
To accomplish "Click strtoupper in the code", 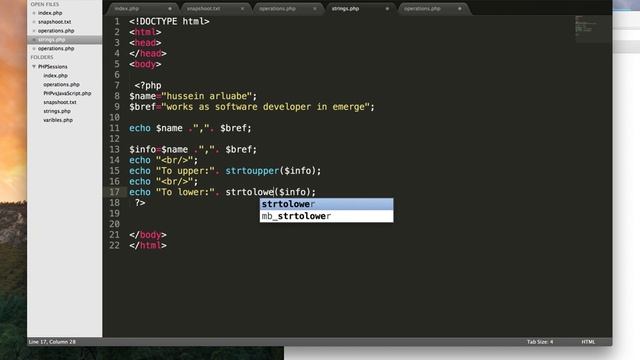I will point(252,171).
